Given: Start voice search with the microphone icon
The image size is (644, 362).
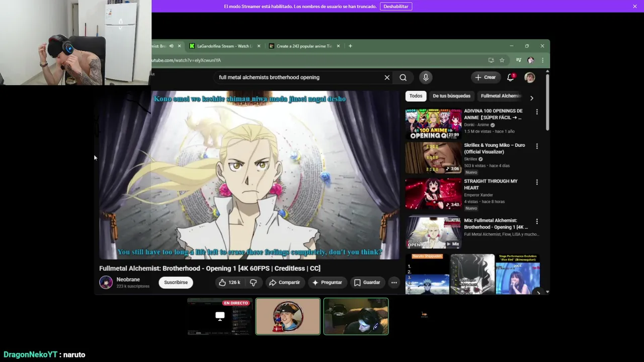Looking at the screenshot, I should point(426,77).
